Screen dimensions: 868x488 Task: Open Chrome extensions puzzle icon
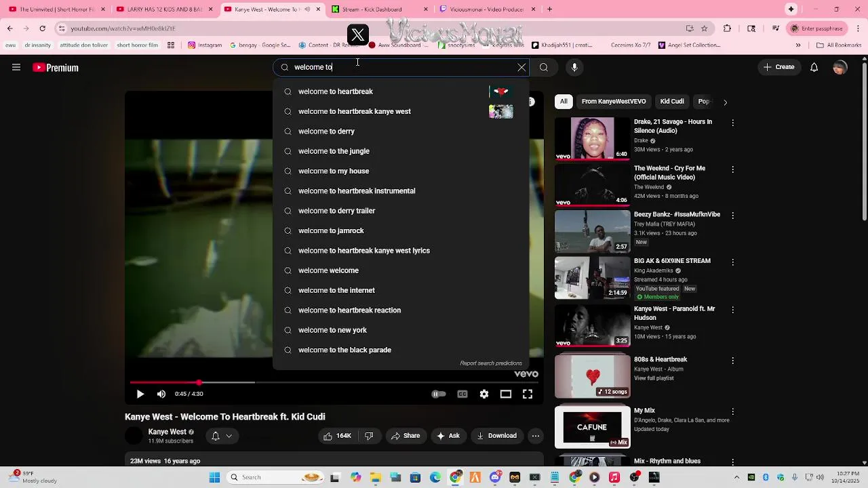click(727, 28)
